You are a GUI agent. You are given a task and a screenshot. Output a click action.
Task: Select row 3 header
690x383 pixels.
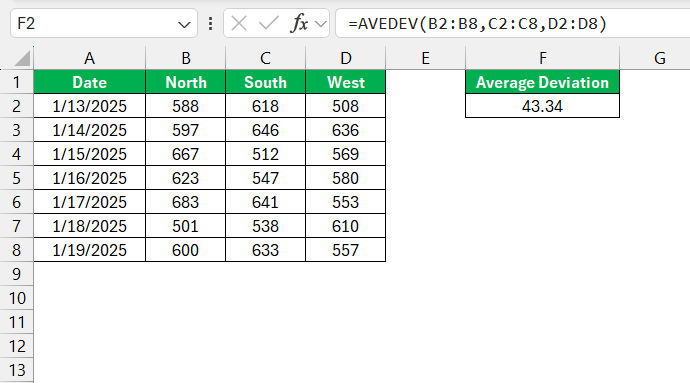(17, 130)
